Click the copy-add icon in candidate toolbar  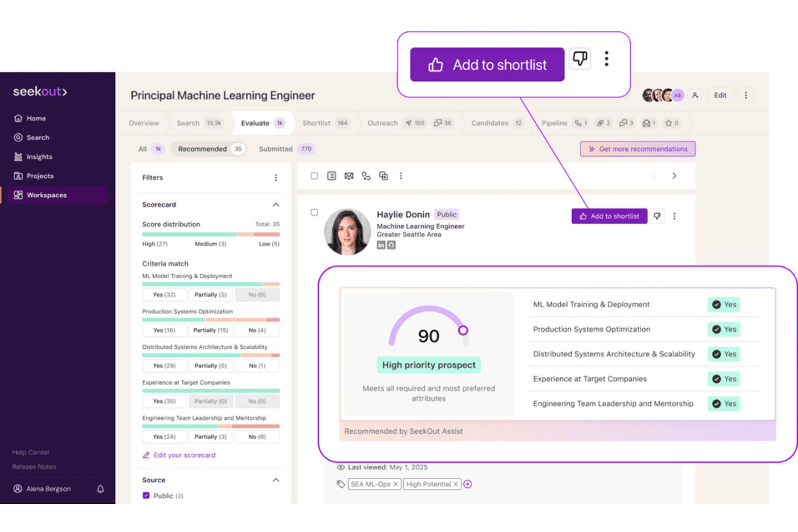tap(383, 176)
